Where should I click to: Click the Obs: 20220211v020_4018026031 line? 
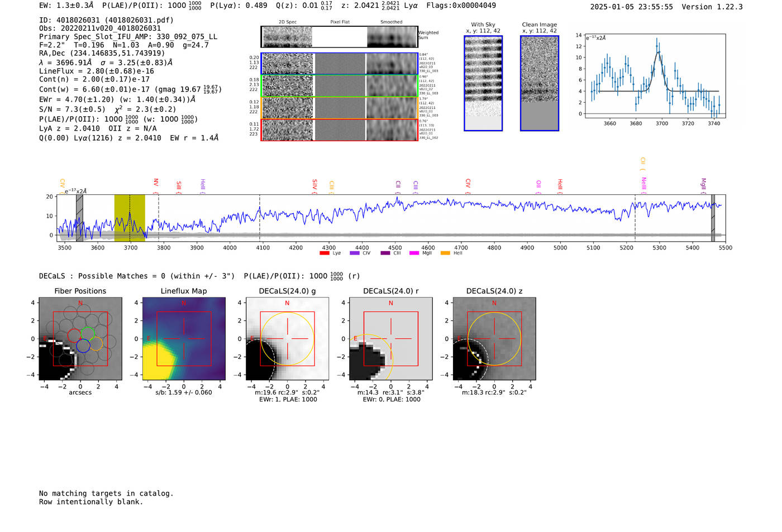(100, 28)
